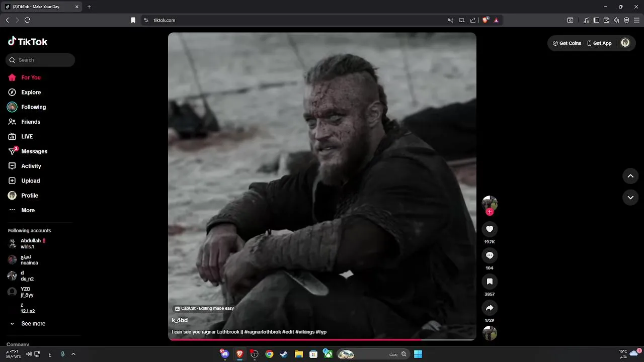Open the #edit hashtag

tap(288, 332)
